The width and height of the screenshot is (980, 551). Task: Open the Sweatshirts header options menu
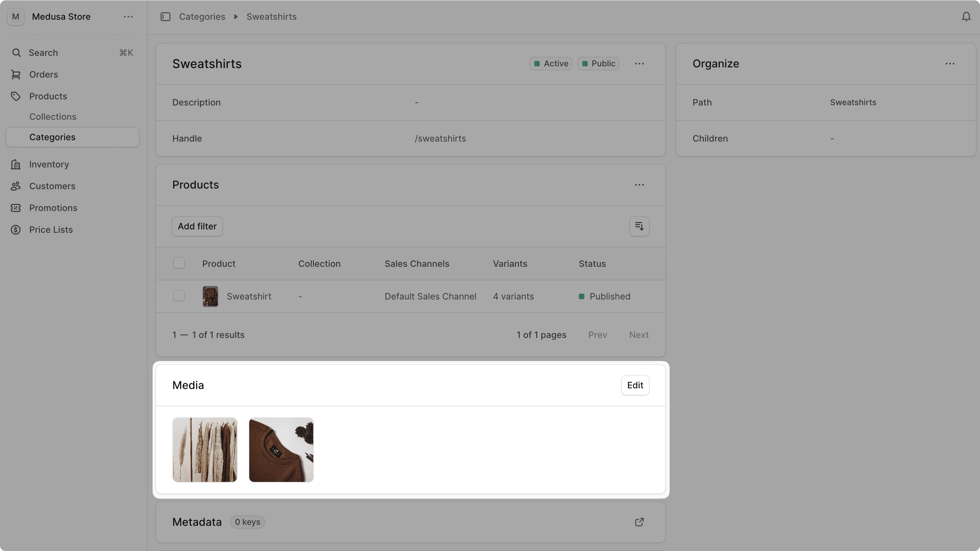coord(639,64)
